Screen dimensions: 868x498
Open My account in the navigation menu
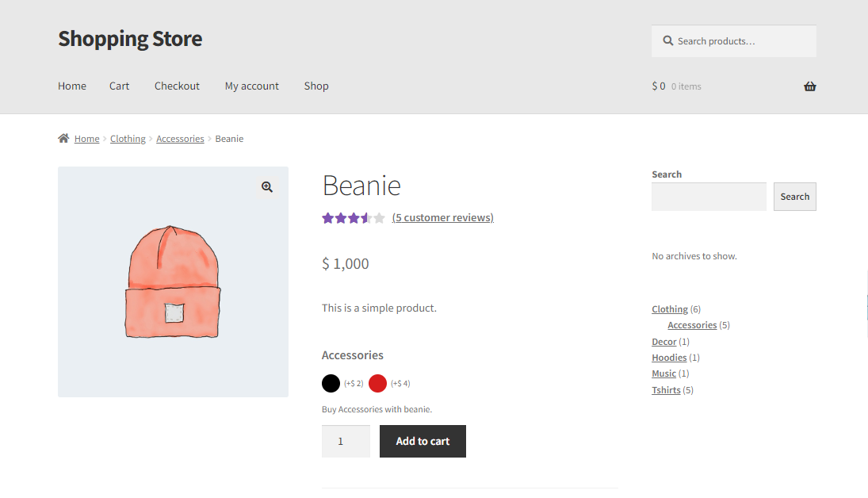point(252,86)
